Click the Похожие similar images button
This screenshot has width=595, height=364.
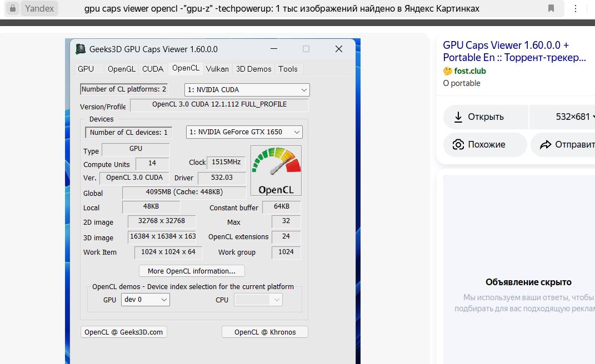coord(486,144)
